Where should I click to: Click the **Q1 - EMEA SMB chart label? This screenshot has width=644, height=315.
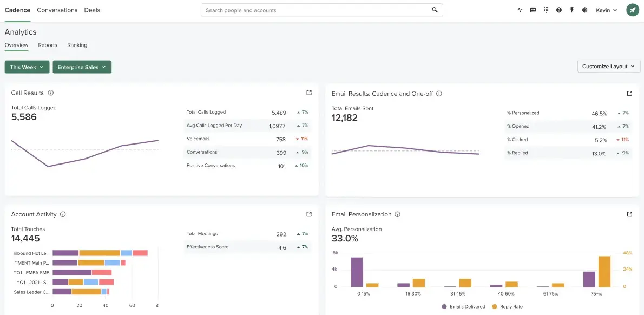31,272
